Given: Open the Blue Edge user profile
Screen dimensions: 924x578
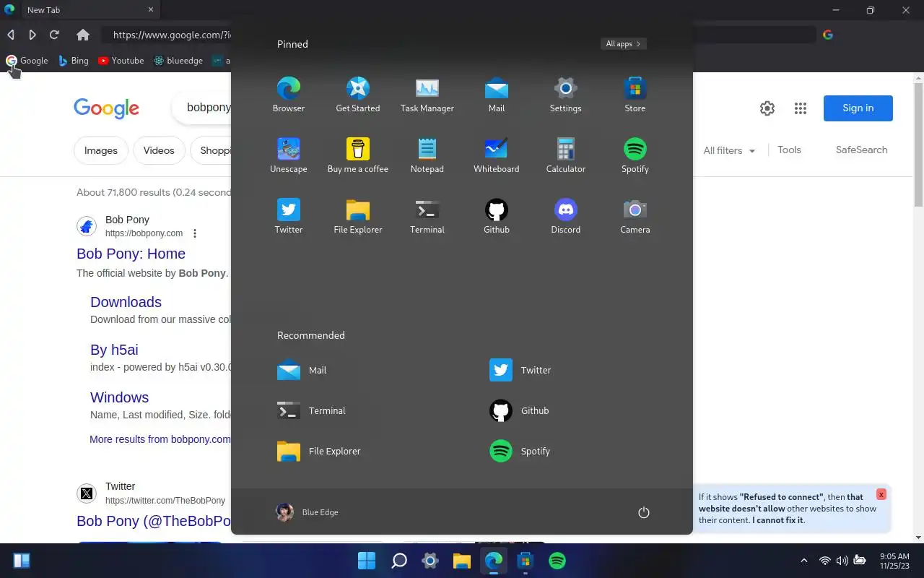Looking at the screenshot, I should coord(307,512).
